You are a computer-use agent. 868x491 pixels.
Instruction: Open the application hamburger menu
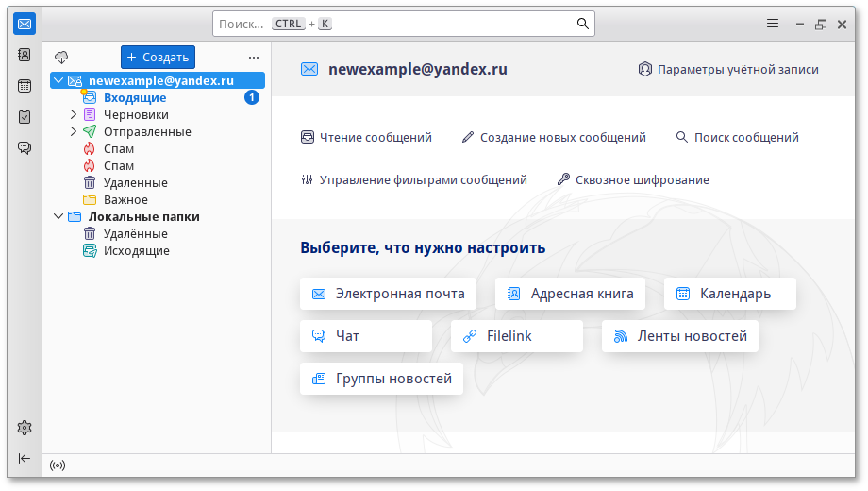[773, 24]
